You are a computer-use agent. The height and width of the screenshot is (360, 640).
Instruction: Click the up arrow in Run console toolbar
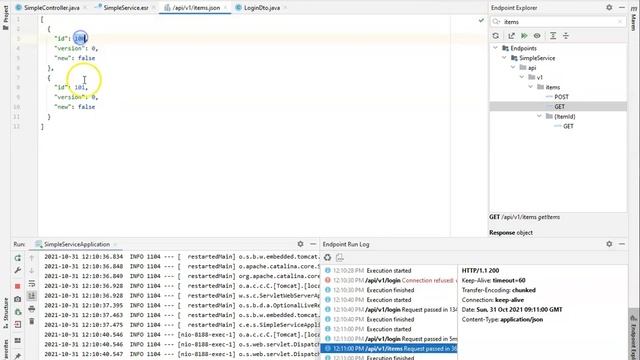31,258
